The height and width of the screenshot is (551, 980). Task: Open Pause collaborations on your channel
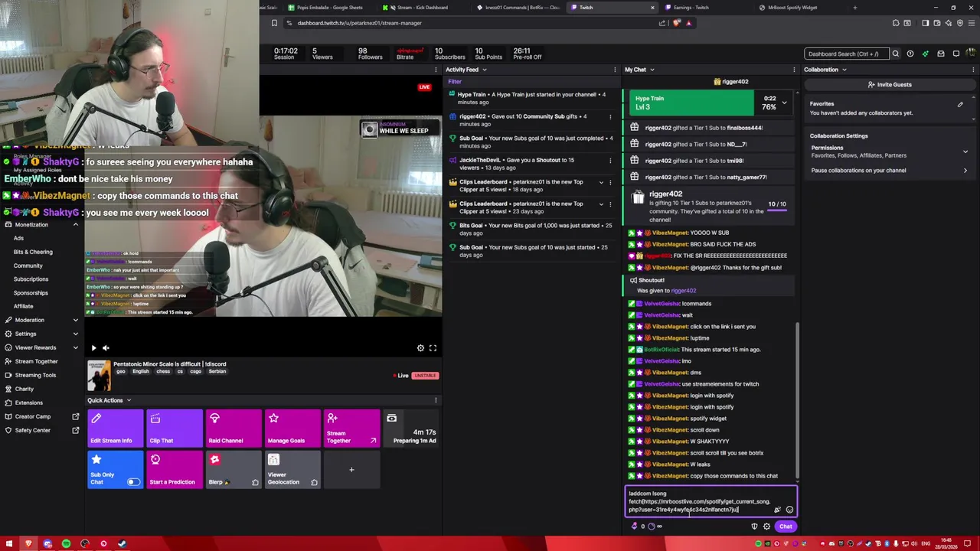click(x=889, y=171)
